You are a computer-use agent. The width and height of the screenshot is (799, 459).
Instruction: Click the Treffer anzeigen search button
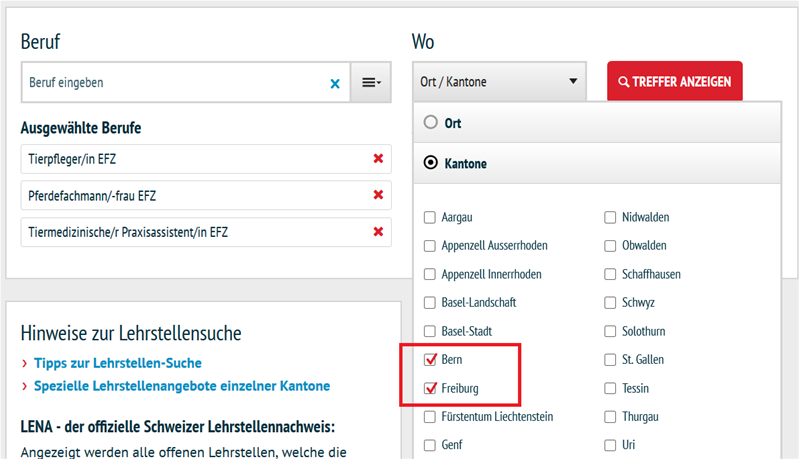coord(674,82)
